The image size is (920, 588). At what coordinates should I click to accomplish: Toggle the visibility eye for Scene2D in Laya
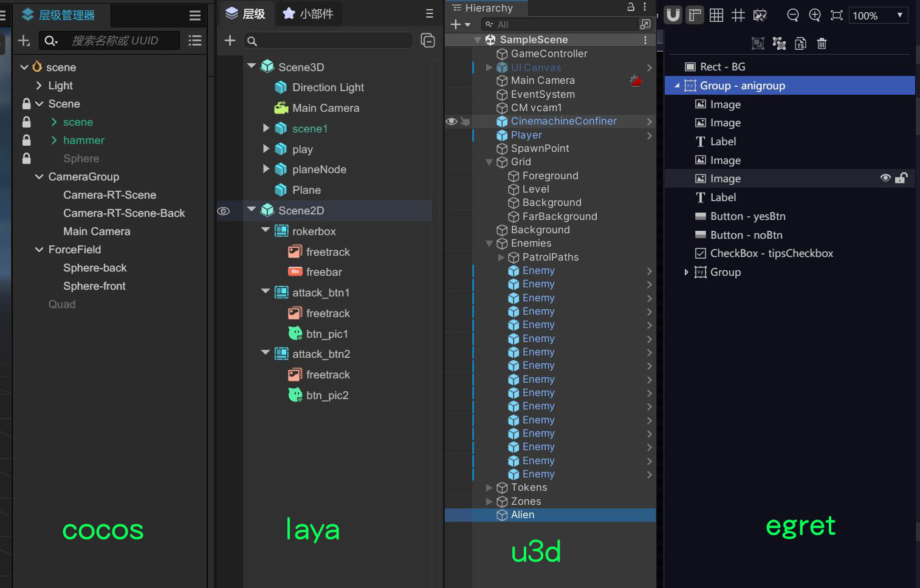click(x=224, y=211)
